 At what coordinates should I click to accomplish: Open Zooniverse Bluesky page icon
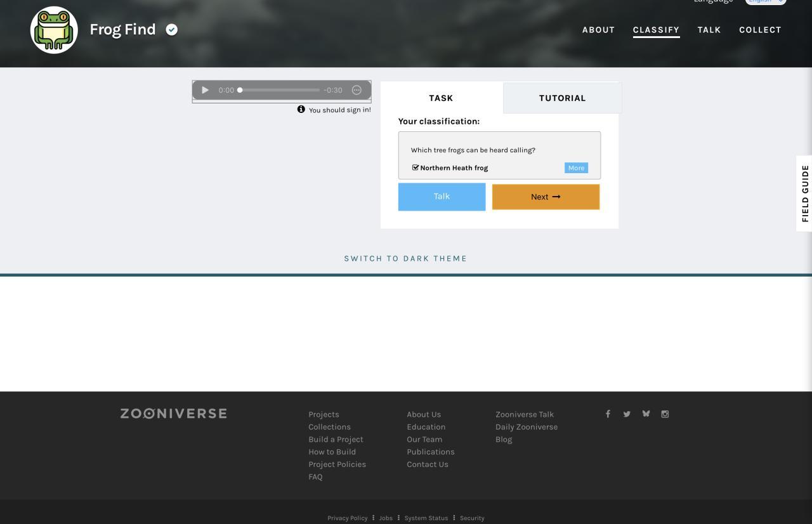646,414
